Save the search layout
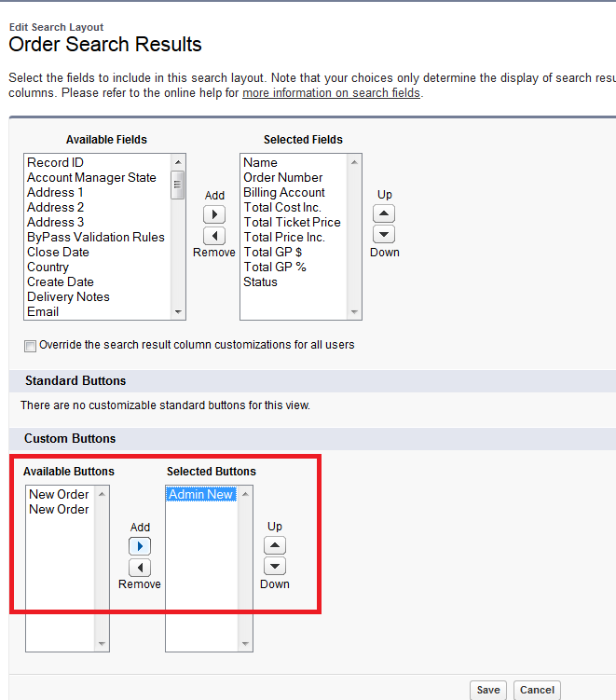 488,690
